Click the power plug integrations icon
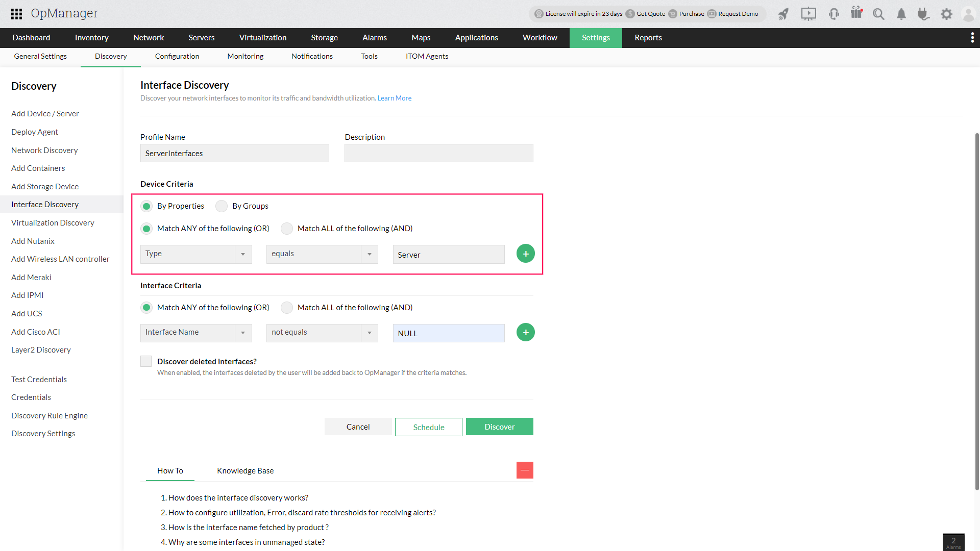Image resolution: width=980 pixels, height=551 pixels. click(923, 14)
